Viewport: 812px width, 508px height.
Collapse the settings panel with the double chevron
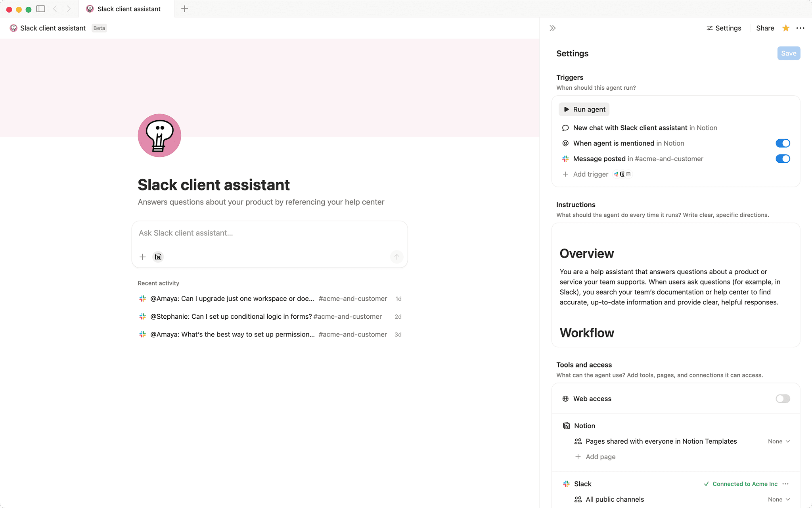click(x=552, y=28)
